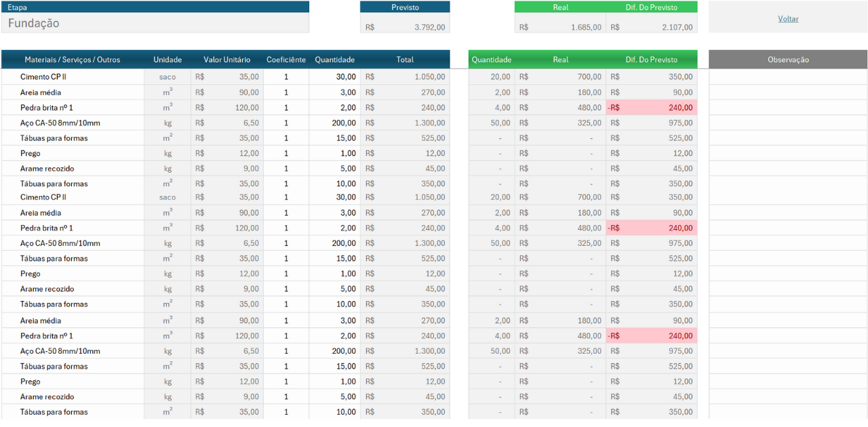
Task: Click the Coeficiente column header
Action: (286, 60)
